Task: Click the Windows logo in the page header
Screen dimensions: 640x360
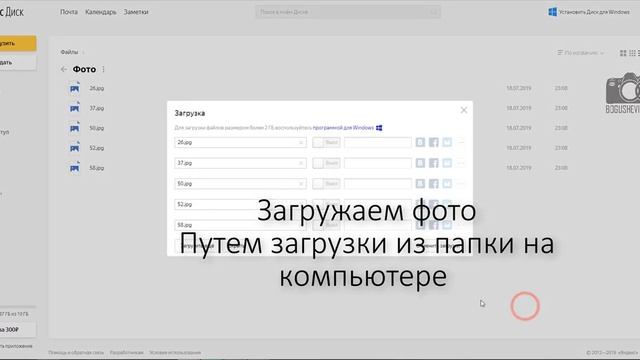Action: coord(552,12)
